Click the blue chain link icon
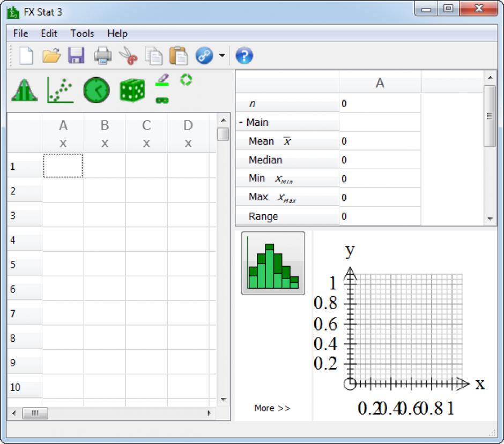Screen dimensions: 504x444 [x=204, y=55]
